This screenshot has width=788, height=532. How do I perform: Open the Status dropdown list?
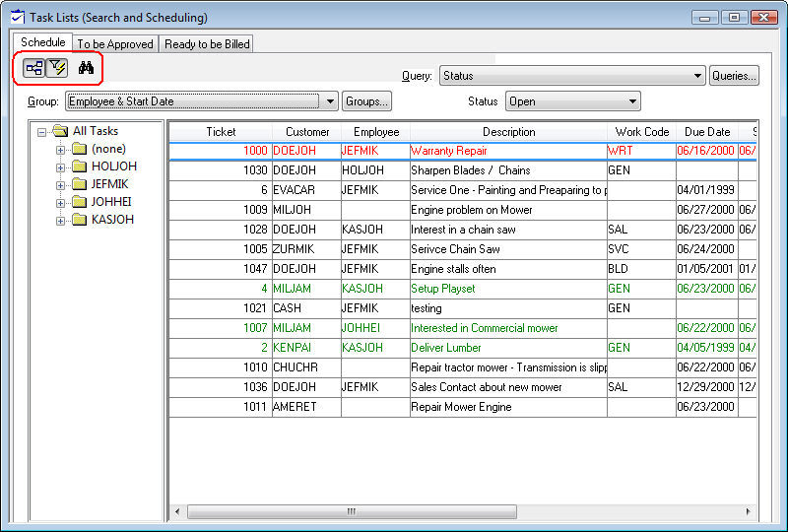pyautogui.click(x=631, y=101)
